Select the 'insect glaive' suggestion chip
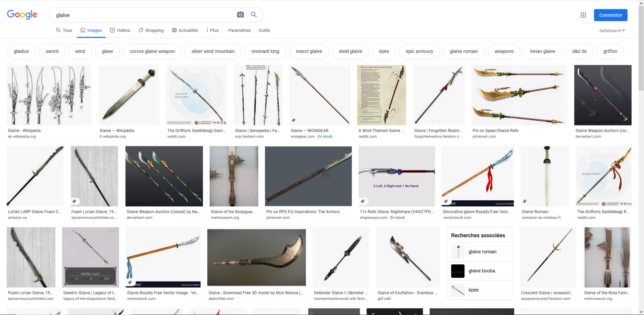Image resolution: width=644 pixels, height=315 pixels. [x=309, y=51]
